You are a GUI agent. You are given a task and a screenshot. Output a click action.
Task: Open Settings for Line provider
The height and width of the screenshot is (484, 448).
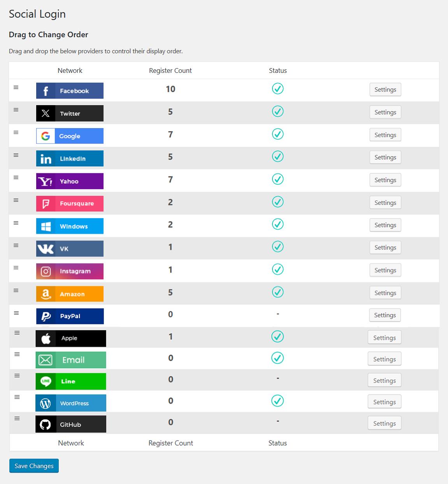click(x=385, y=380)
